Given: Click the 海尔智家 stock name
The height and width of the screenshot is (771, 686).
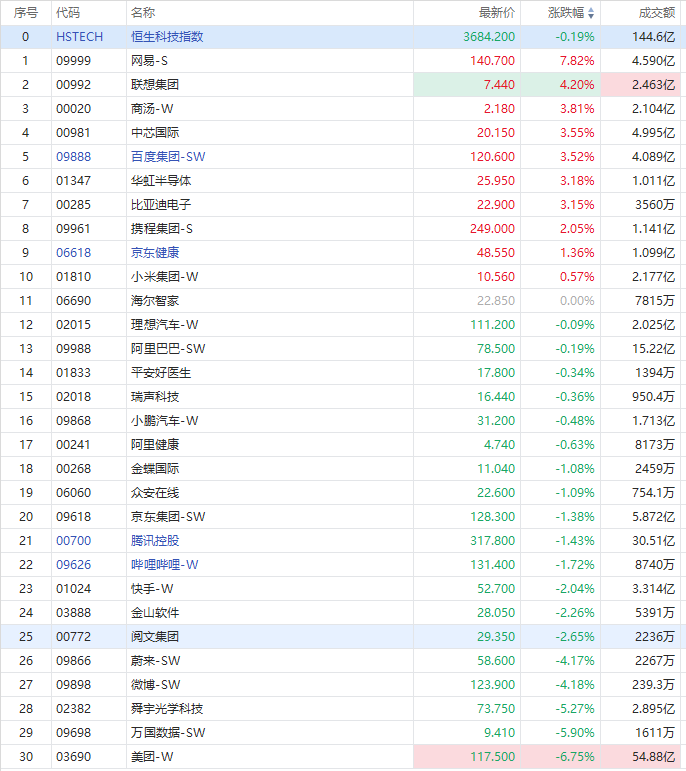Looking at the screenshot, I should (155, 301).
